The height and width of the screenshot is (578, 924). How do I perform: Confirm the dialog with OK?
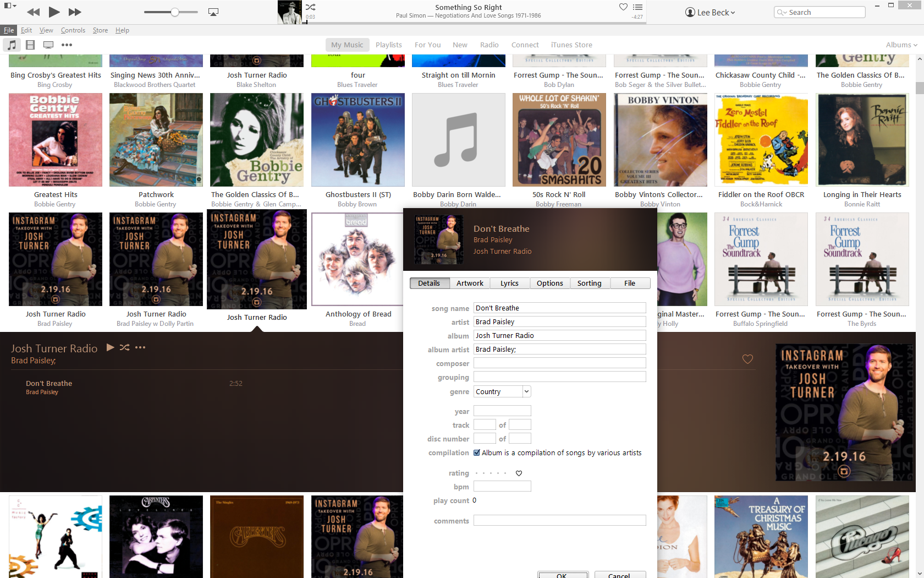pyautogui.click(x=563, y=575)
